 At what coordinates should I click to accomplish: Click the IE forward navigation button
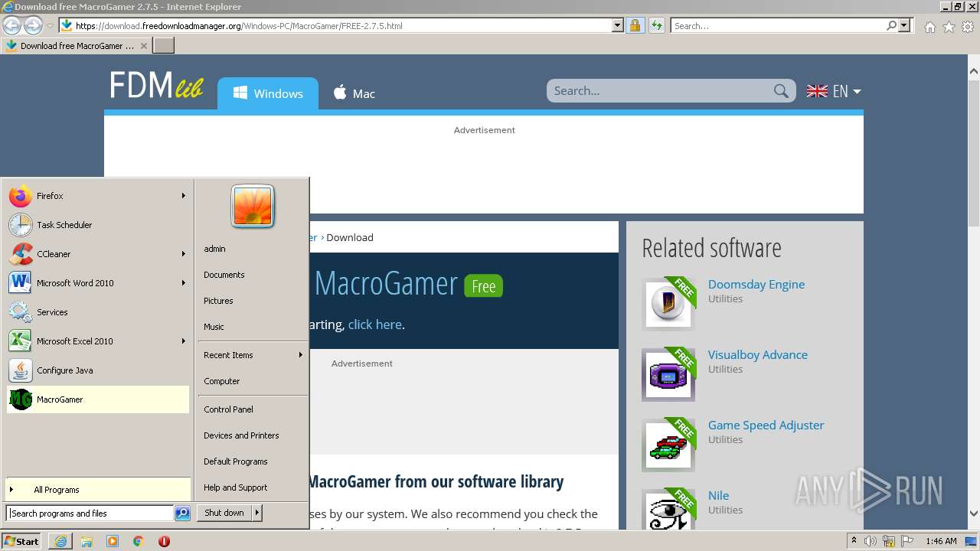(33, 26)
